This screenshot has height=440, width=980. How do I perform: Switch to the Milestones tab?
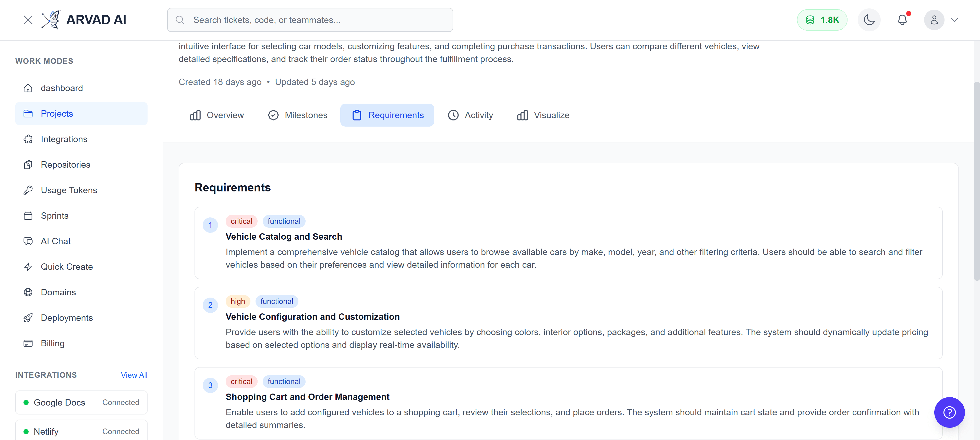coord(297,115)
